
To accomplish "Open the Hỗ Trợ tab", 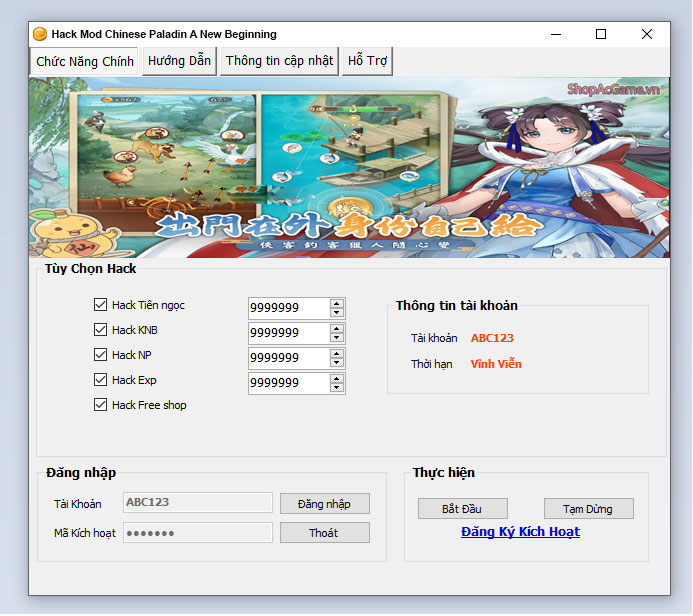I will (367, 61).
